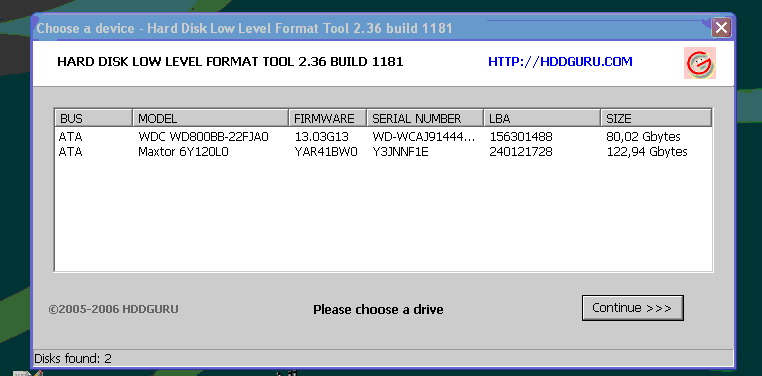Viewport: 762px width, 376px height.
Task: Sort by the BUS column header
Action: 93,118
